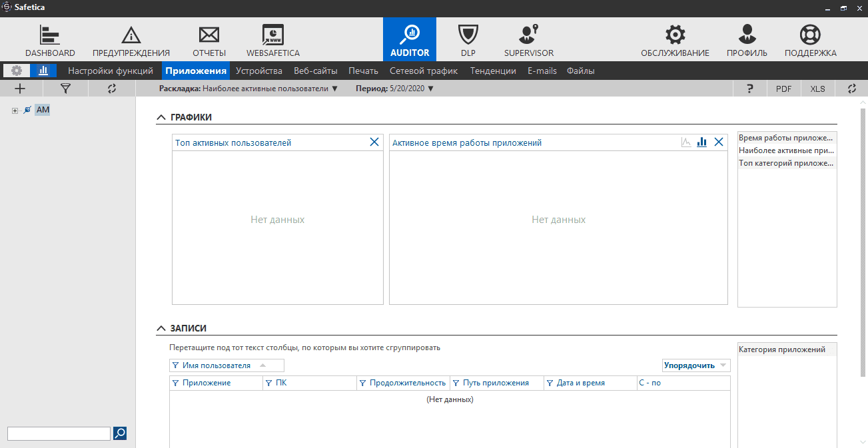The width and height of the screenshot is (868, 448).
Task: Switch to visualization chart mode toggle
Action: pos(43,71)
